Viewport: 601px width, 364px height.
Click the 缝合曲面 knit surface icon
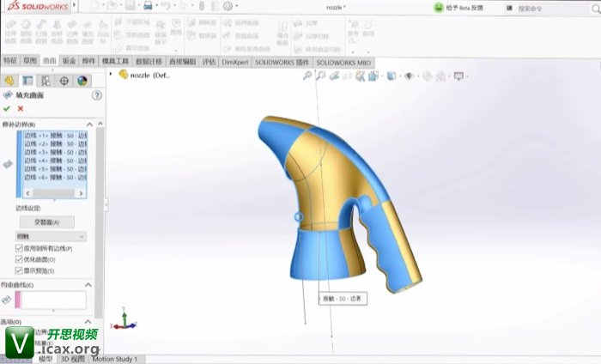pos(282,33)
